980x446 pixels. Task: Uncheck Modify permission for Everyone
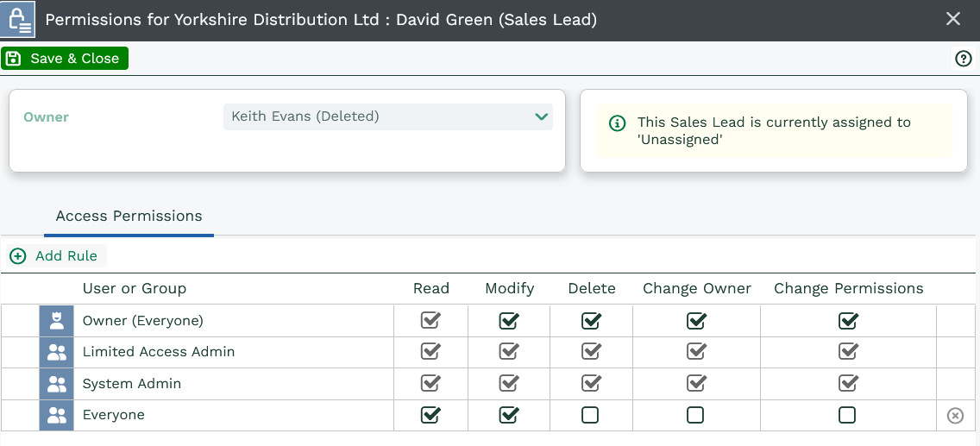(x=509, y=415)
